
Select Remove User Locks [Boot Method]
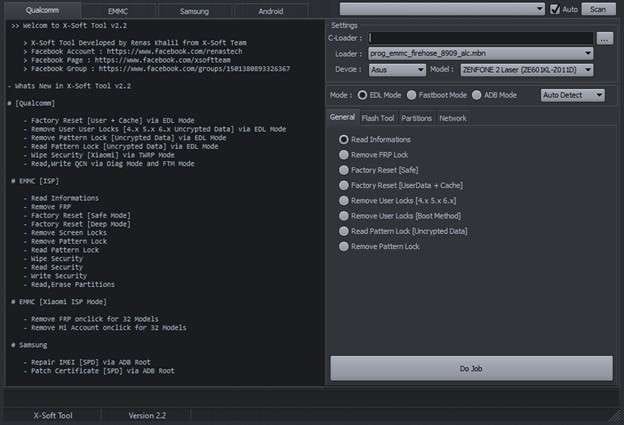tap(400, 216)
